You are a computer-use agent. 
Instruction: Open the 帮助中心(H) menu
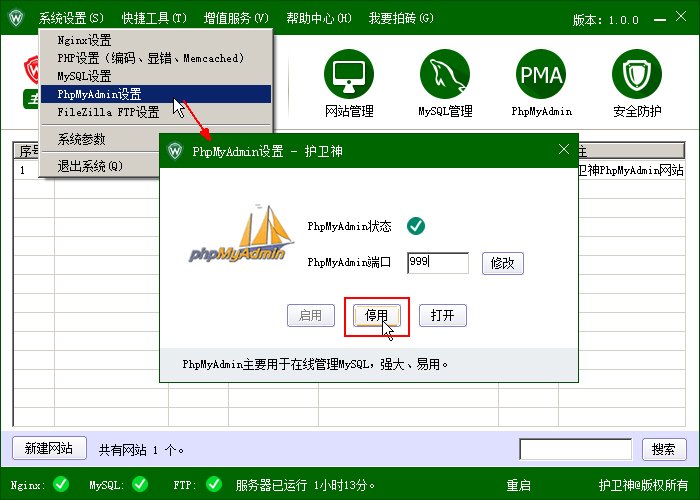point(319,18)
